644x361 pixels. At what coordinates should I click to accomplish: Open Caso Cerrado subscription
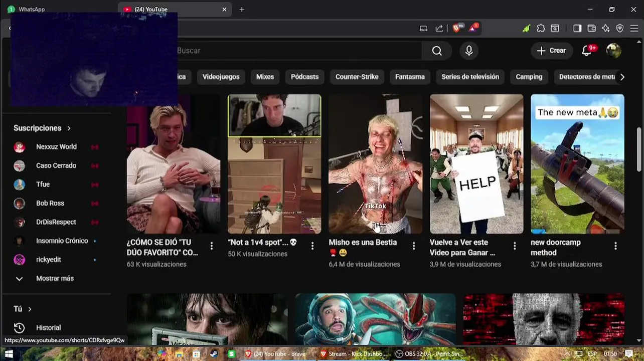(56, 165)
